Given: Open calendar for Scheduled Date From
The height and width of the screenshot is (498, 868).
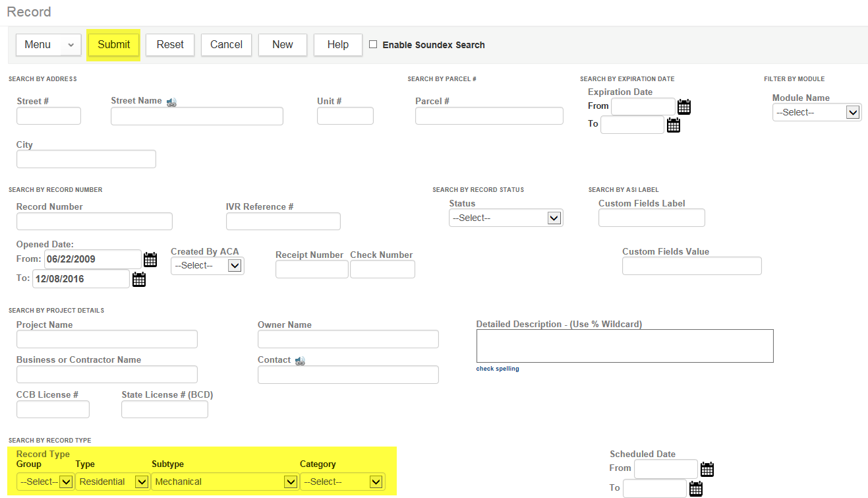Looking at the screenshot, I should 707,470.
